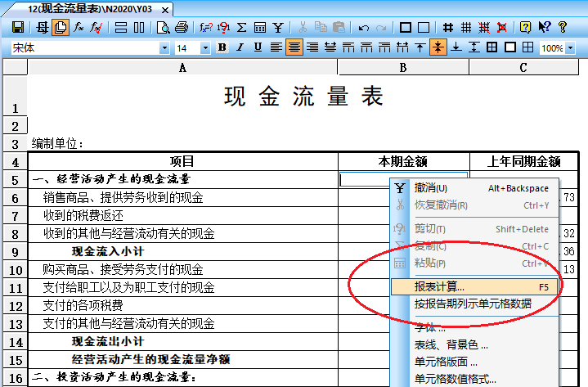Screen dimensions: 588x387
Task: Toggle underline formatting
Action: (258, 47)
